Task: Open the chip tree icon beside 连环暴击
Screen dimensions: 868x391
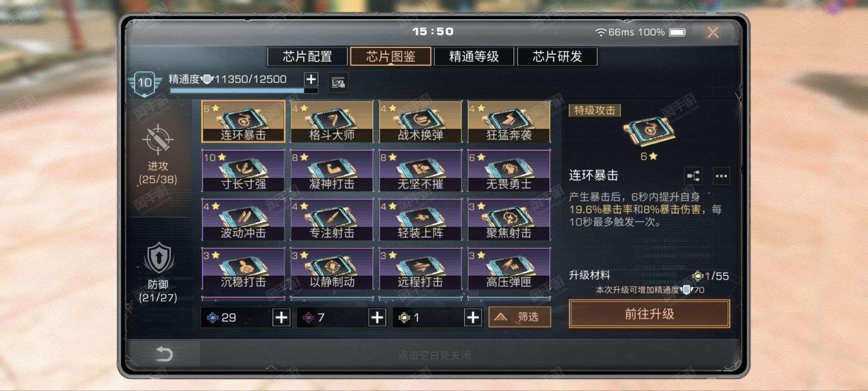Action: [x=693, y=176]
